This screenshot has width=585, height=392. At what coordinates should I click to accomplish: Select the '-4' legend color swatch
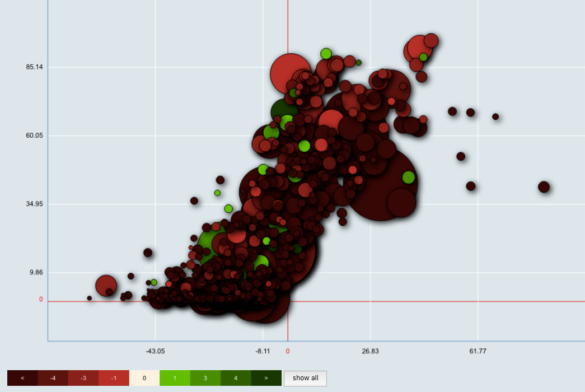(x=53, y=378)
